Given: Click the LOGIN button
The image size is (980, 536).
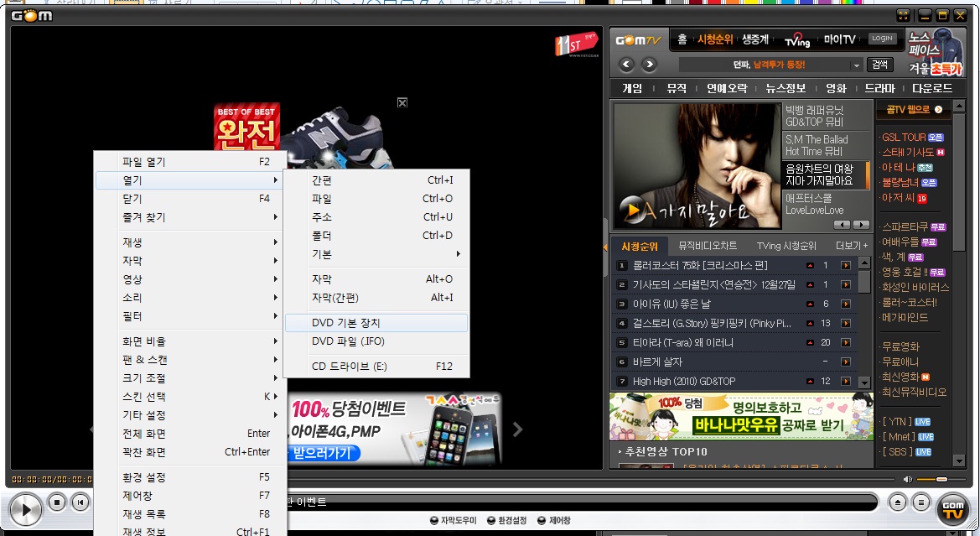Looking at the screenshot, I should tap(882, 39).
